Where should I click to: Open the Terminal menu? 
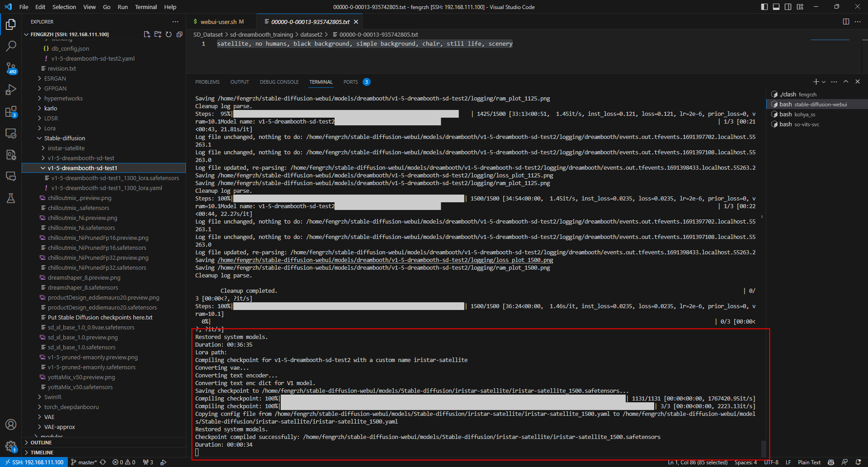(x=146, y=7)
